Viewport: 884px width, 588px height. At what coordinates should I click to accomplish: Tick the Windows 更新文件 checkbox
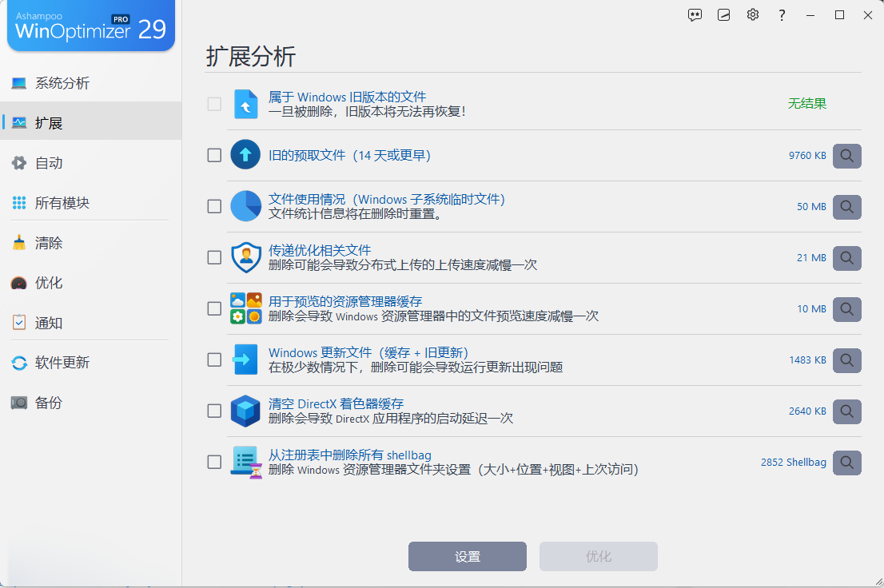tap(214, 360)
